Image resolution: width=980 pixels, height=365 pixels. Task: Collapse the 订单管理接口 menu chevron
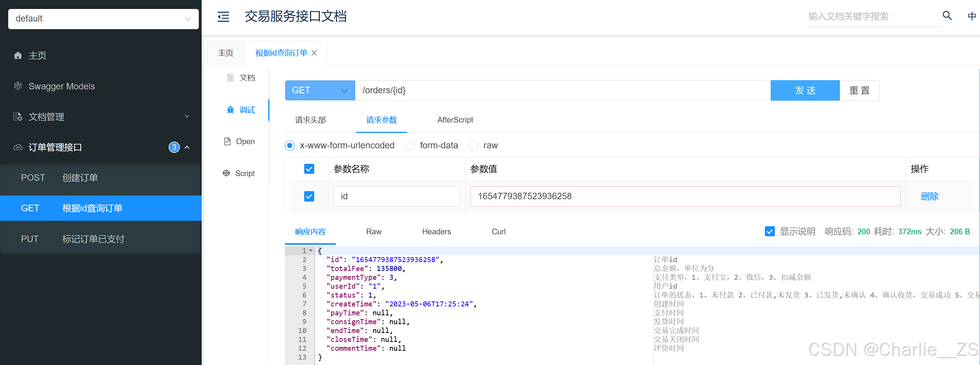click(x=187, y=147)
